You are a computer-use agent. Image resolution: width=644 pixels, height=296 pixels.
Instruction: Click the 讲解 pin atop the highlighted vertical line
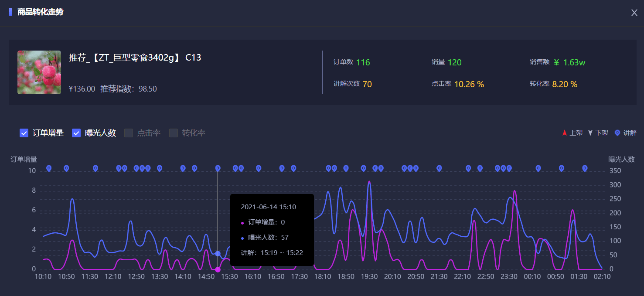(218, 168)
